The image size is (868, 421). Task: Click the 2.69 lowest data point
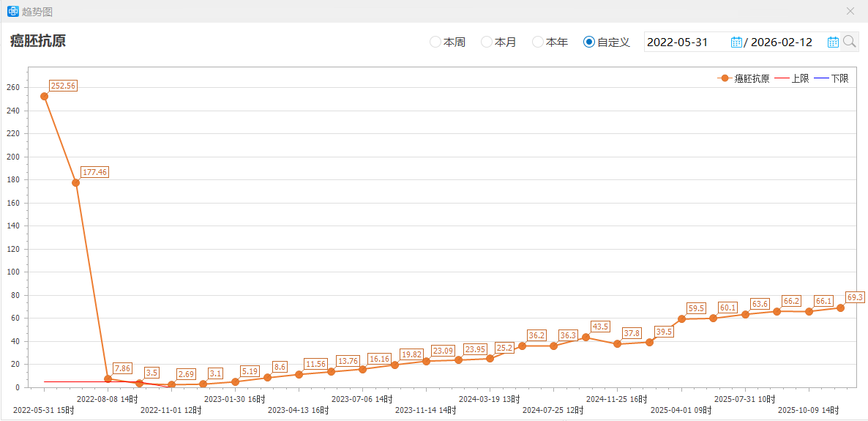(x=171, y=384)
